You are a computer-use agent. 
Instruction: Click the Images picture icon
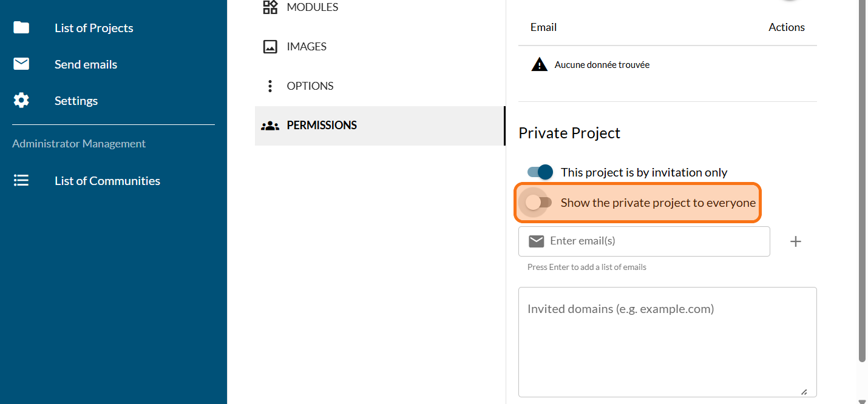tap(270, 47)
